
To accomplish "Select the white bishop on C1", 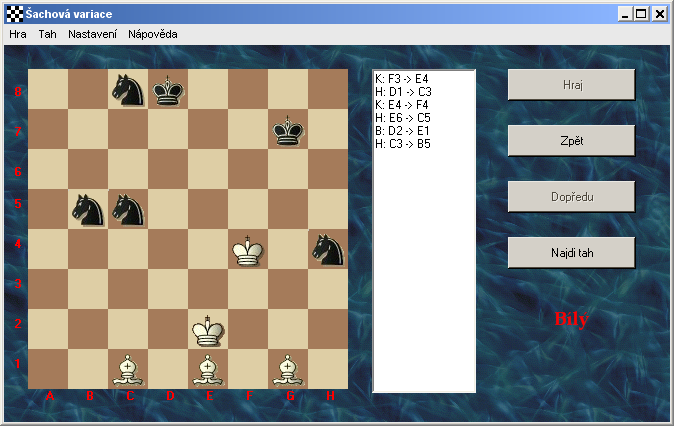I will click(x=128, y=369).
